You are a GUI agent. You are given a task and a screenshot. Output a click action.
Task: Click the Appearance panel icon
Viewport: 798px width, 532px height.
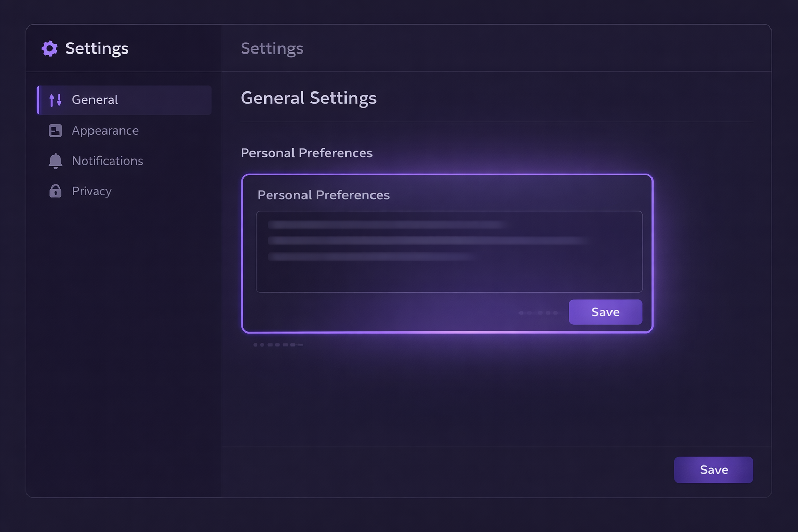(x=55, y=130)
